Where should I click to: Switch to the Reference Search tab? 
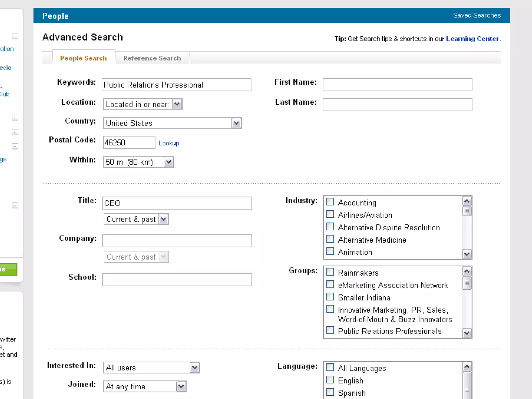tap(152, 58)
